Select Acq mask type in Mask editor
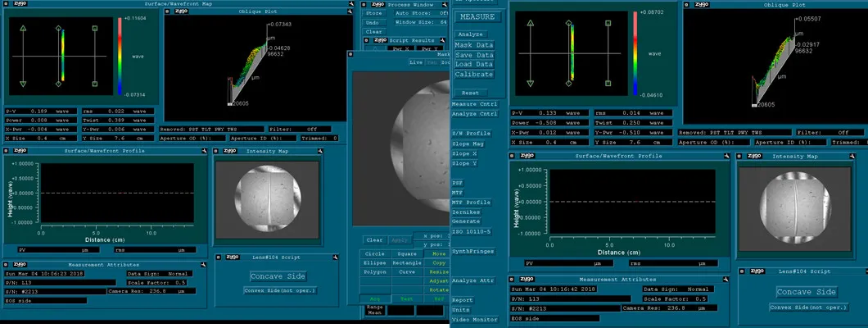 pos(375,298)
